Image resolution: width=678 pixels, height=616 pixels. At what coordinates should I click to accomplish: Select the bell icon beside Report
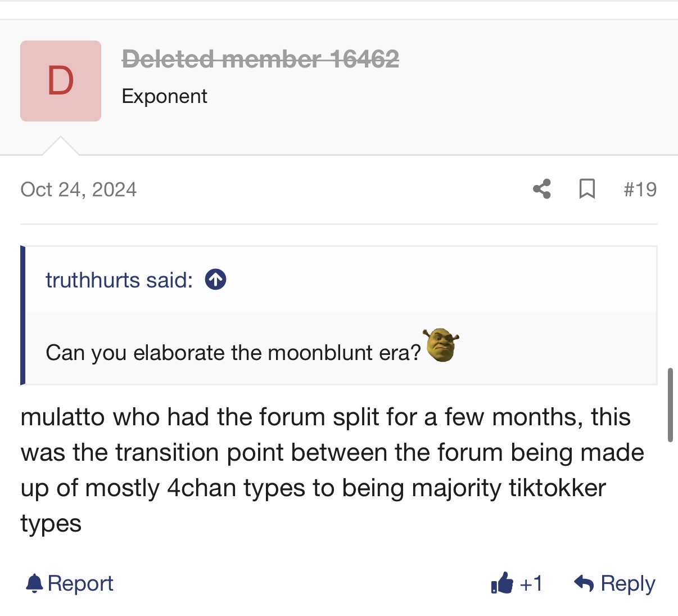[34, 583]
